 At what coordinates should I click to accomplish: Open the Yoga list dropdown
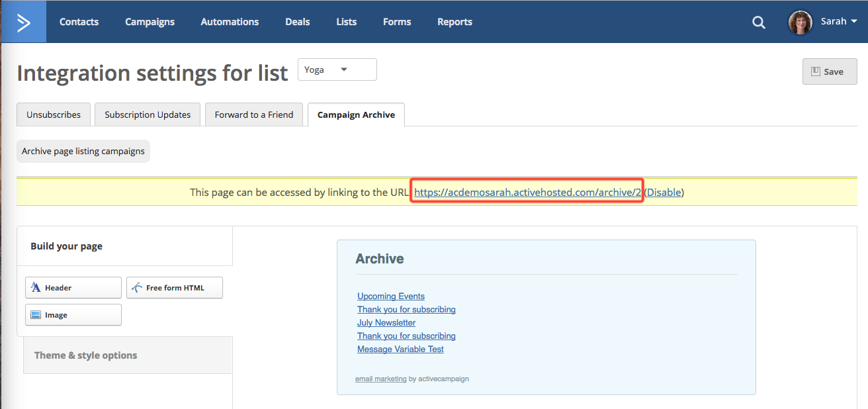click(x=337, y=69)
